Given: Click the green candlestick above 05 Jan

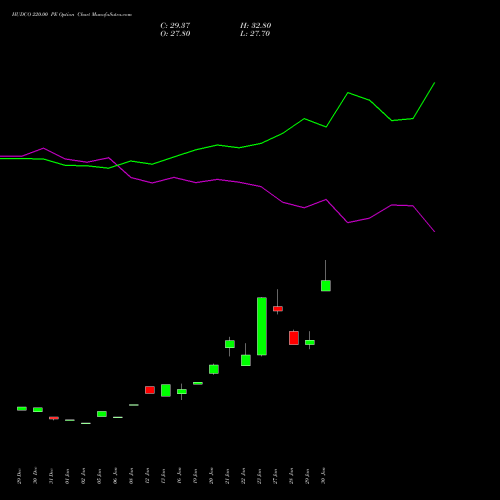Looking at the screenshot, I should 102,414.
